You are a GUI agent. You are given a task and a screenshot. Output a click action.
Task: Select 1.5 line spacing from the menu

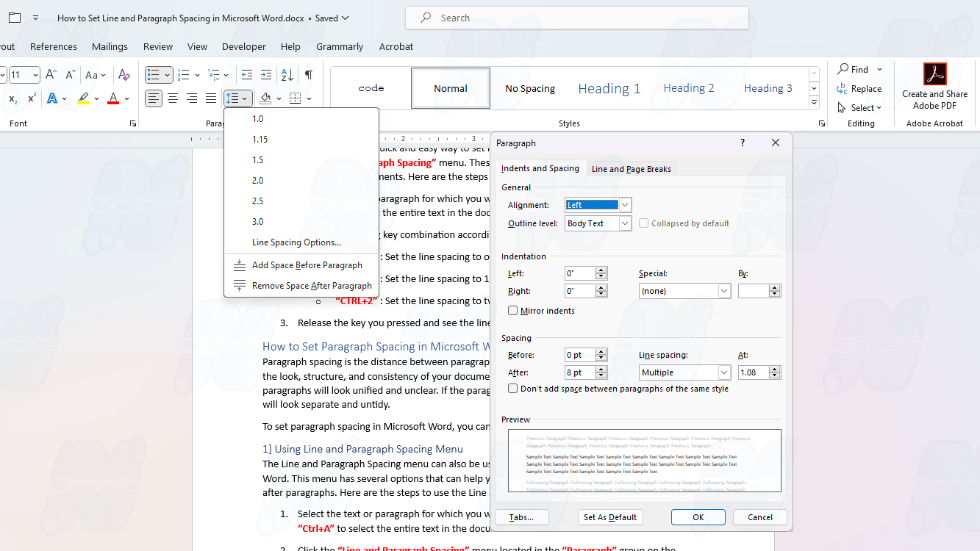[x=257, y=160]
